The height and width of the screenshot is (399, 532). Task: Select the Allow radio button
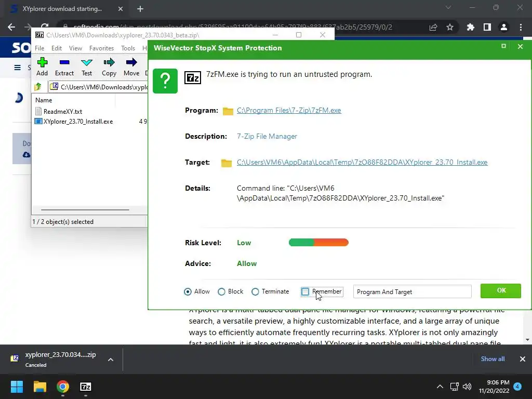[188, 292]
